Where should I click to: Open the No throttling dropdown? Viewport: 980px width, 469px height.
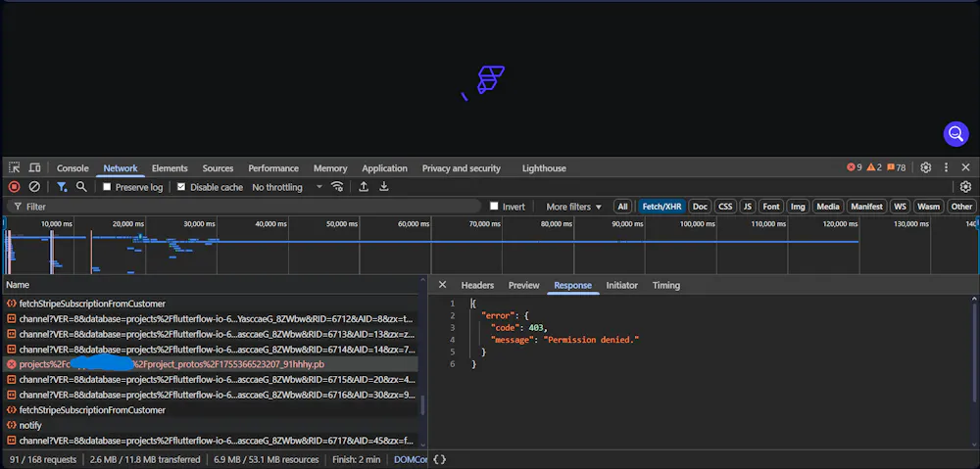coord(286,187)
